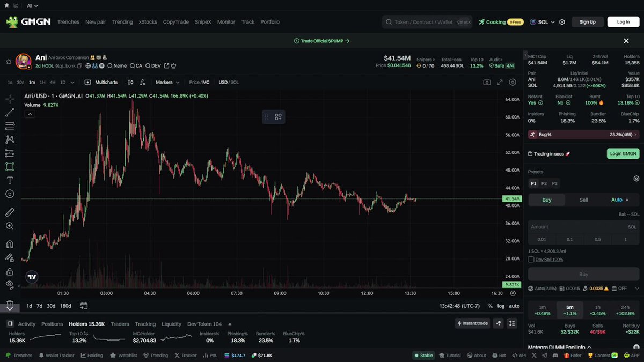
Task: Switch chart to 1H timeframe
Action: click(x=42, y=82)
